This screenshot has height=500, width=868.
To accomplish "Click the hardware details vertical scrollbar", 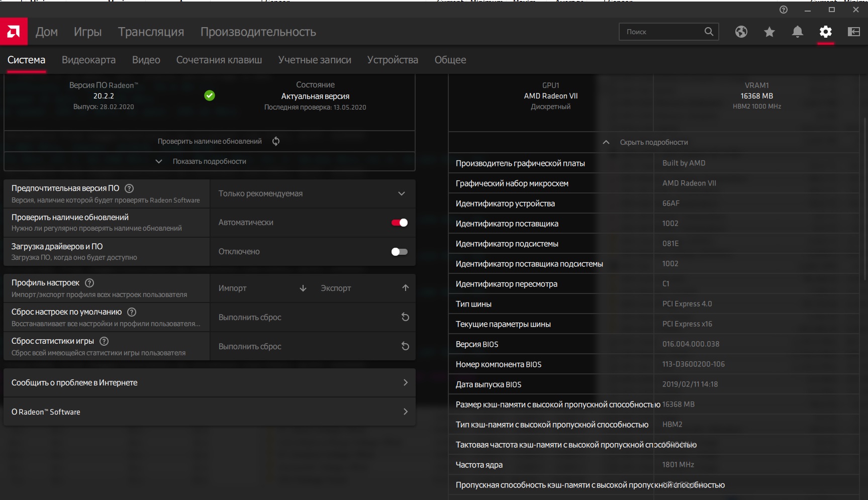I will (x=865, y=198).
